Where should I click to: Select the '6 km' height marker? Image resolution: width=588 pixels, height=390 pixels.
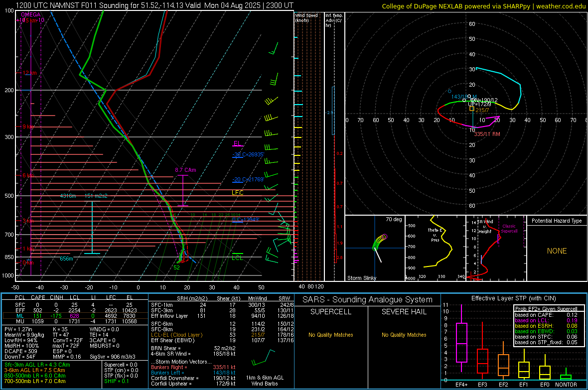click(x=28, y=175)
